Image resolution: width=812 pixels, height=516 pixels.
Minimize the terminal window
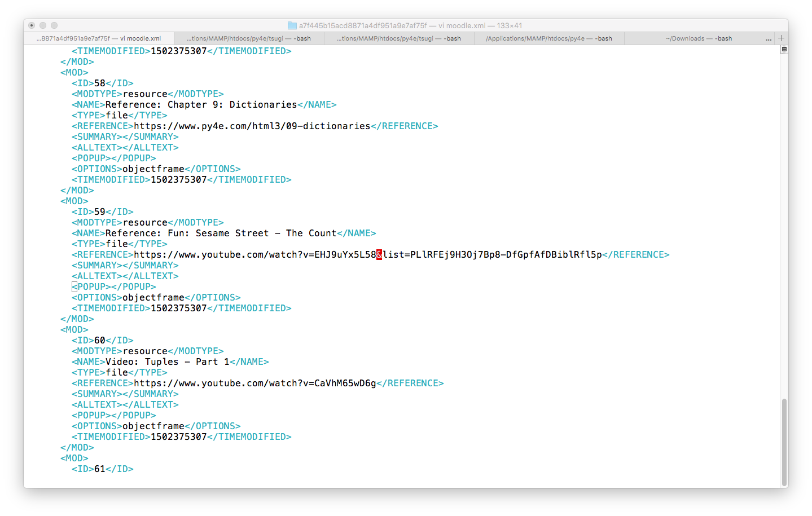point(43,25)
